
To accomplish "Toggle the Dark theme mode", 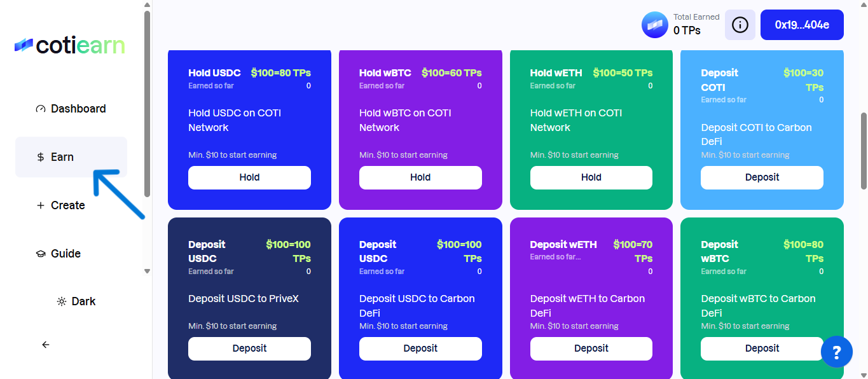I will 76,301.
